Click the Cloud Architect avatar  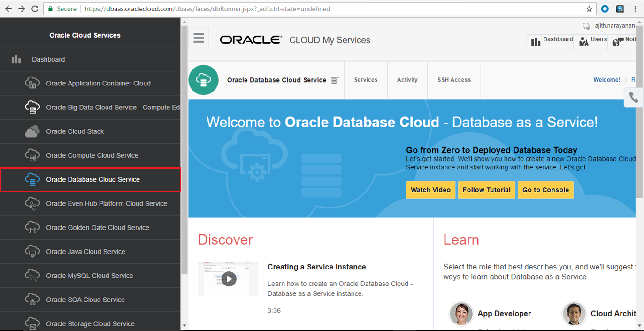pos(574,314)
